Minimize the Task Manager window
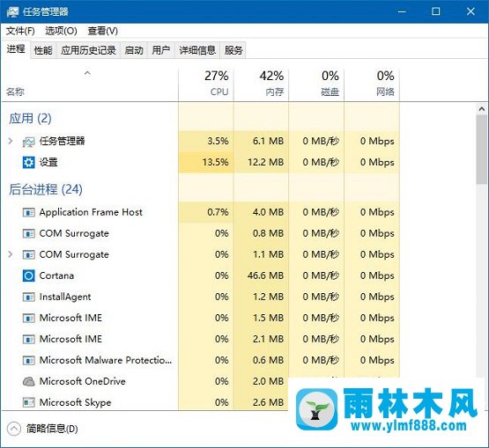 402,11
